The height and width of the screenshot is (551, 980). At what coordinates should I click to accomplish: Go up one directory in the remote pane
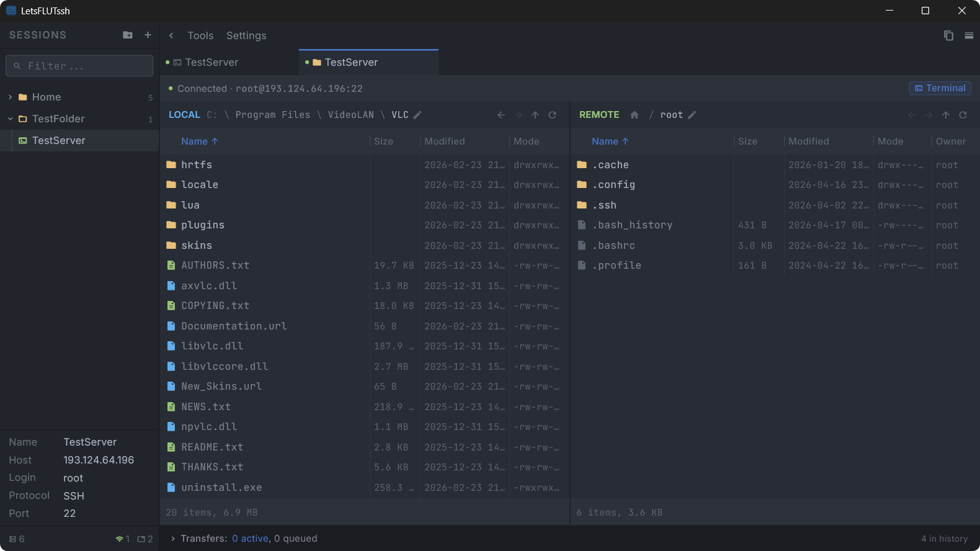pyautogui.click(x=946, y=115)
